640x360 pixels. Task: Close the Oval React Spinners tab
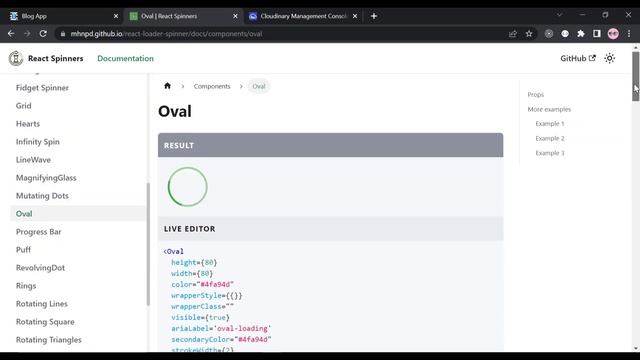(235, 16)
